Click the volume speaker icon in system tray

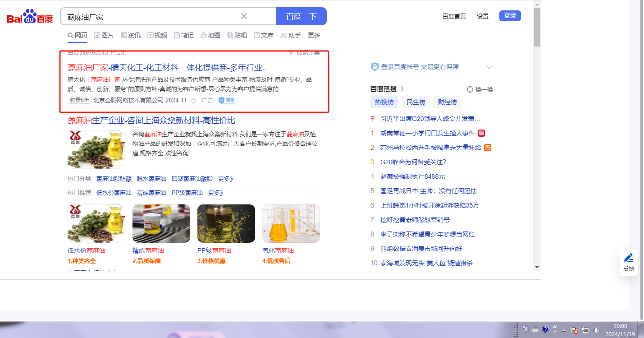597,330
